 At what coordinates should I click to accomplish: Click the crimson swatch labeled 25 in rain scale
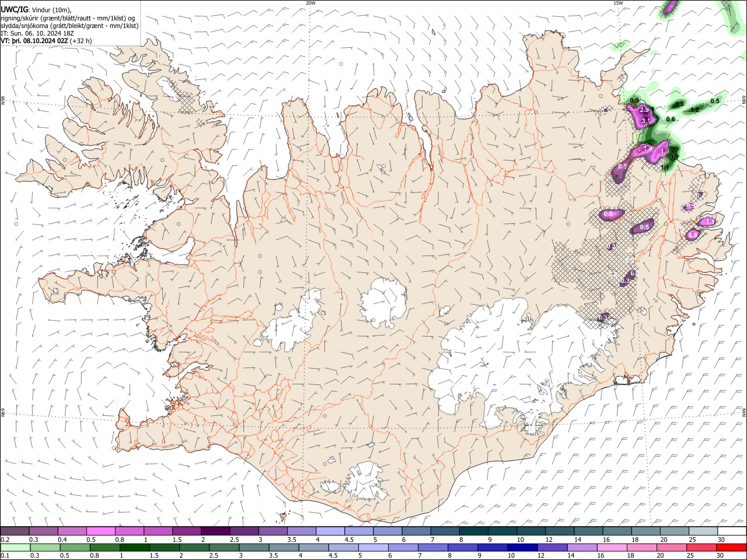(x=703, y=548)
